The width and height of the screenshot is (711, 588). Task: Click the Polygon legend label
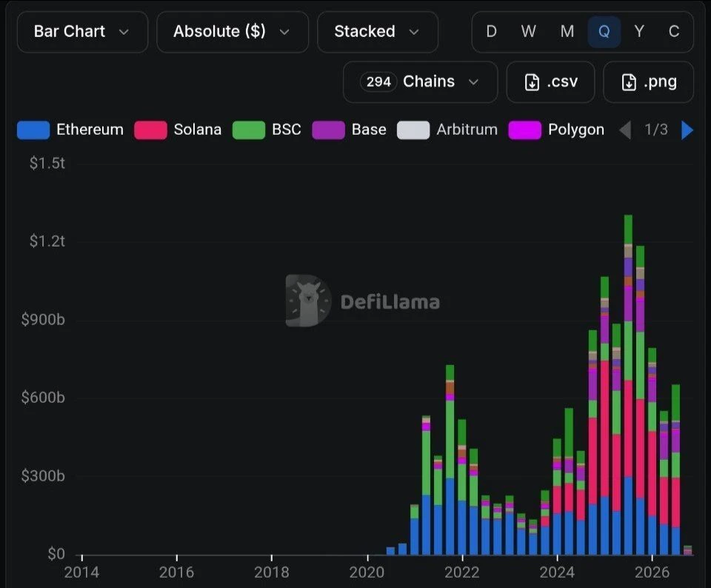point(576,130)
